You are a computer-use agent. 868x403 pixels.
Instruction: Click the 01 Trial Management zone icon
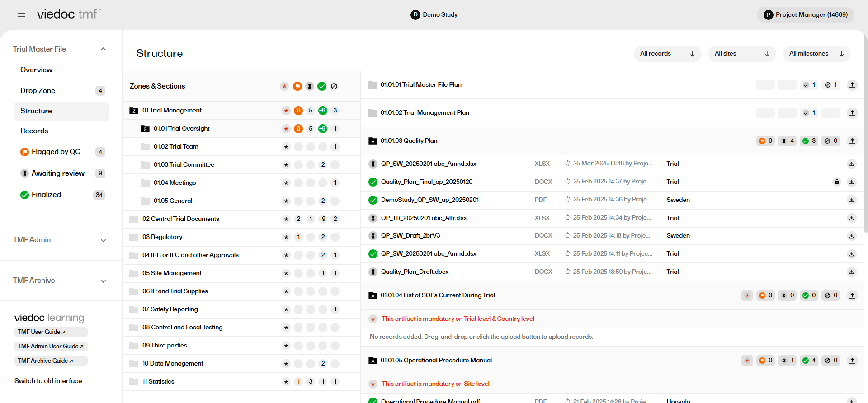coord(134,111)
